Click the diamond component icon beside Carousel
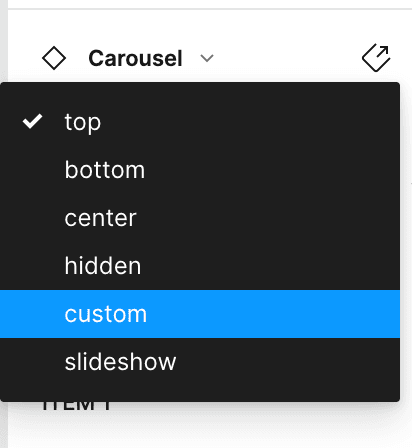 coord(54,58)
